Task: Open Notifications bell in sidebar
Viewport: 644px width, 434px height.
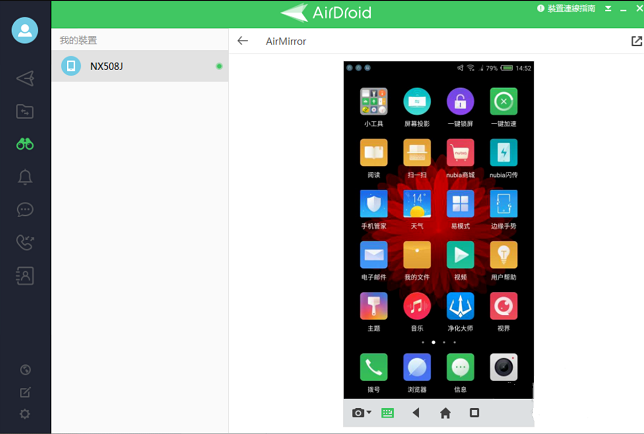Action: click(25, 177)
